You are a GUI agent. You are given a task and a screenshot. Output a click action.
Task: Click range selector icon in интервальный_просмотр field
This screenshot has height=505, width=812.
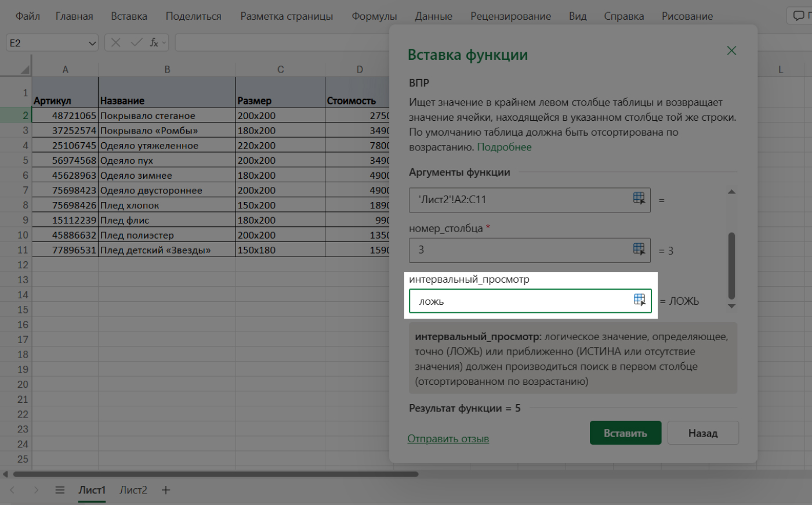639,300
